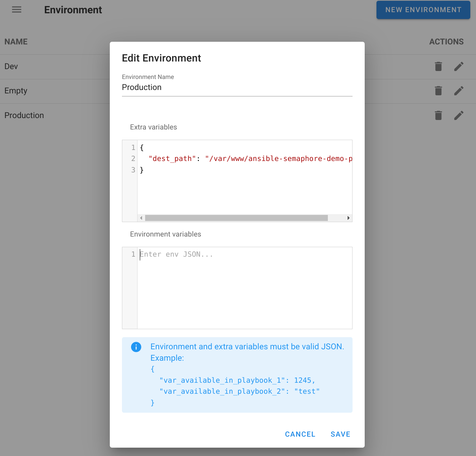Click pencil icon for Empty environment
Screen dimensions: 476x456
pos(459,91)
